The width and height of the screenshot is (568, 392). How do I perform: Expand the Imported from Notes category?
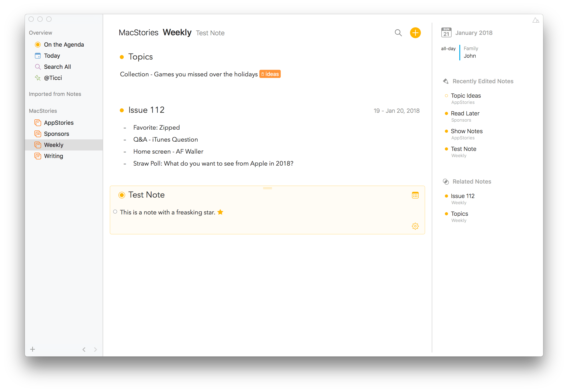[55, 94]
